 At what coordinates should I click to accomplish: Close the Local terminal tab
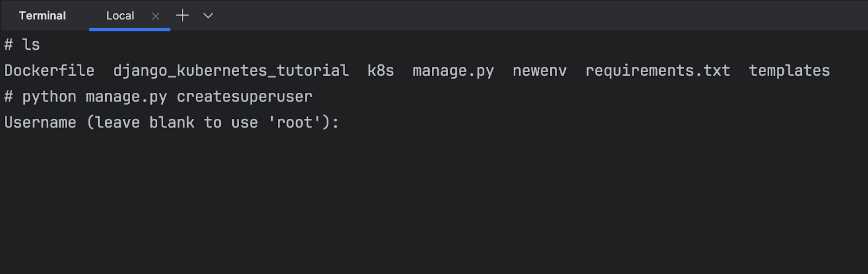156,16
